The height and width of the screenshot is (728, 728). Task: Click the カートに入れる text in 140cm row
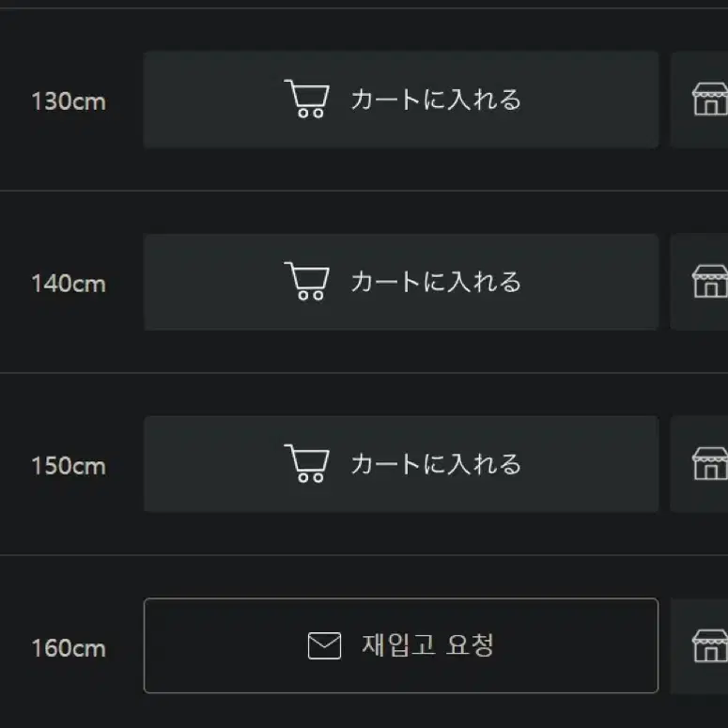coord(436,282)
